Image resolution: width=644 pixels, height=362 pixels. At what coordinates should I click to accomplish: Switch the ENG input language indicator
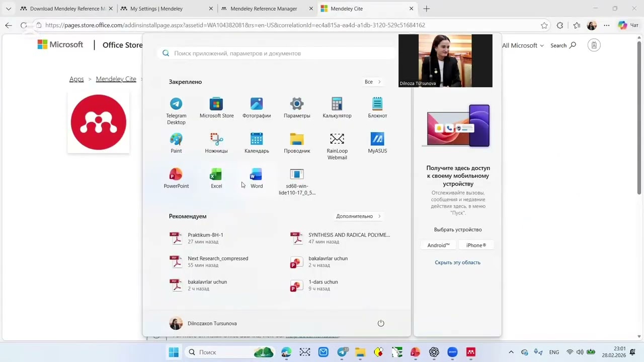click(x=553, y=352)
